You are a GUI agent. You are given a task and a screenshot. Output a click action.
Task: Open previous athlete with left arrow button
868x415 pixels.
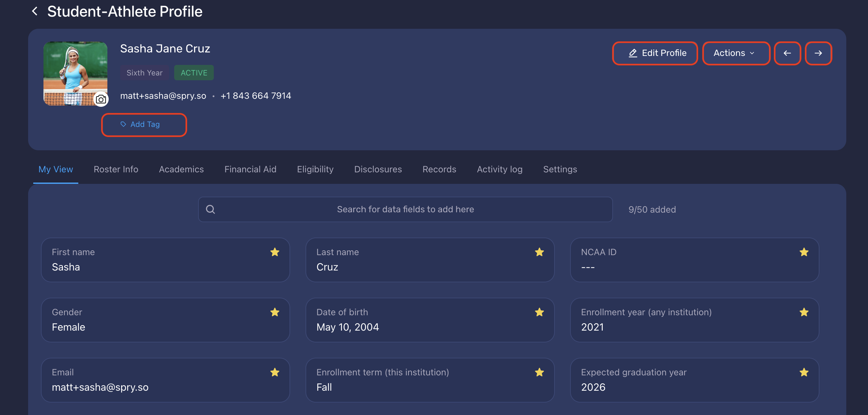pyautogui.click(x=787, y=53)
